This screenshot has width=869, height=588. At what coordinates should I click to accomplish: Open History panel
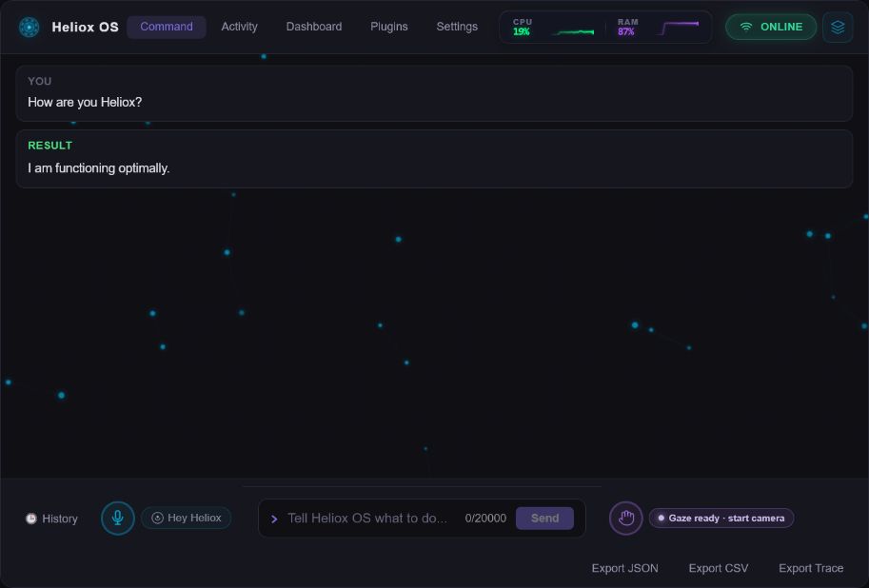pos(51,519)
